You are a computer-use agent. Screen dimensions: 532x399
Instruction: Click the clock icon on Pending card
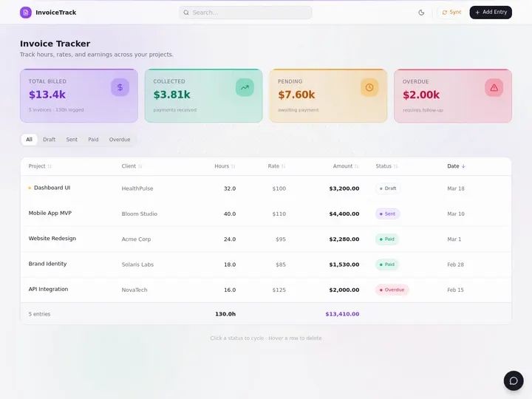[369, 87]
